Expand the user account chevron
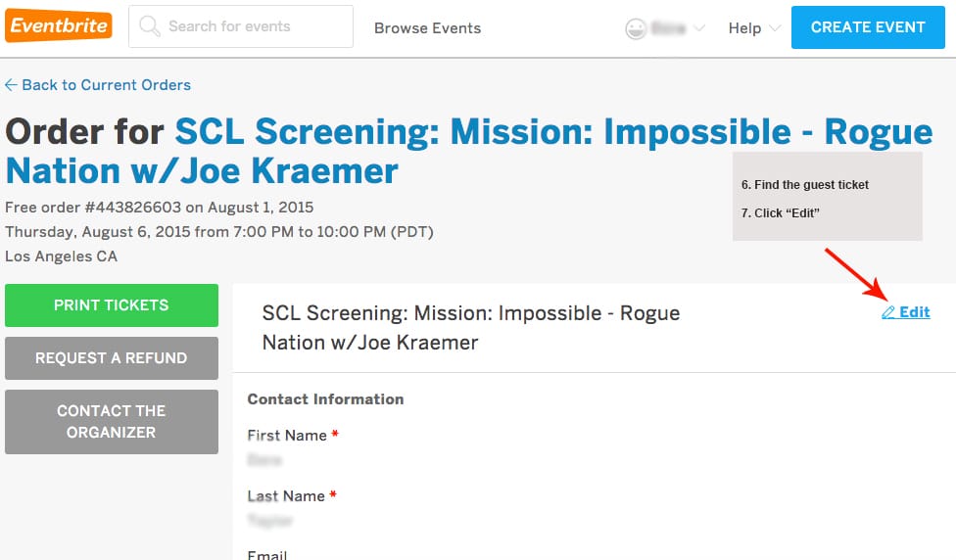956x560 pixels. click(x=698, y=28)
